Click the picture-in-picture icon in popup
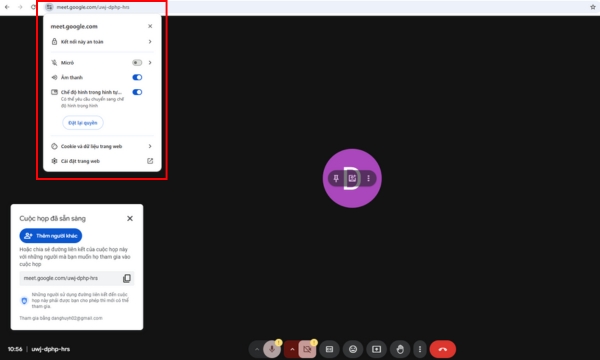This screenshot has width=600, height=360. (x=54, y=92)
